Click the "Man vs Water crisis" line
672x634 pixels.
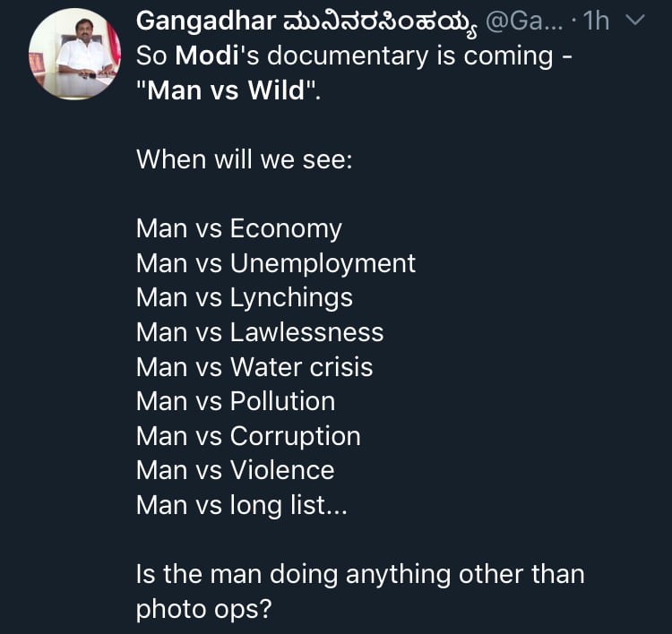pyautogui.click(x=254, y=367)
